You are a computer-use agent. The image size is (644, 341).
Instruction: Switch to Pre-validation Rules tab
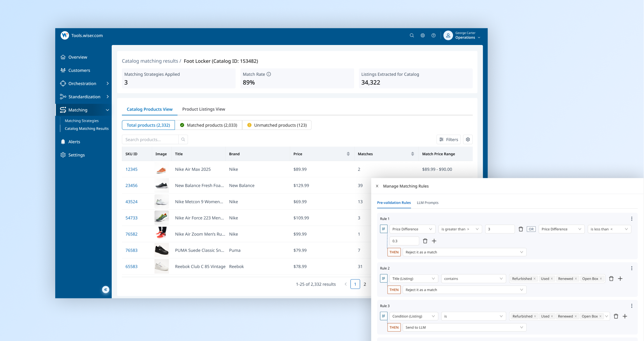click(x=394, y=203)
